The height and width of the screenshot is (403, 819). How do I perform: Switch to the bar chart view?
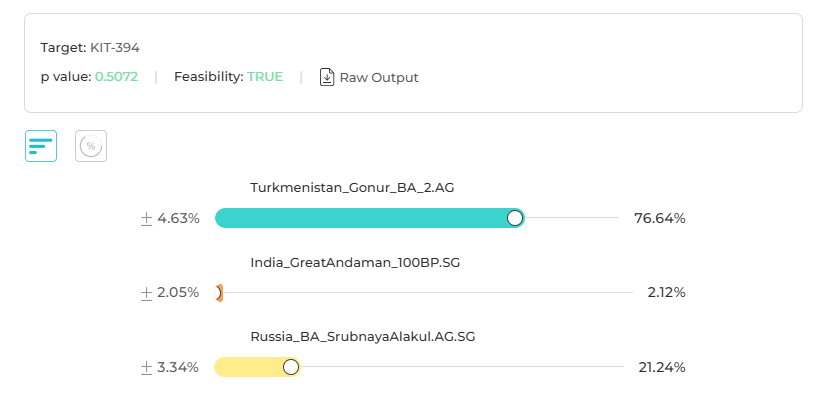41,146
